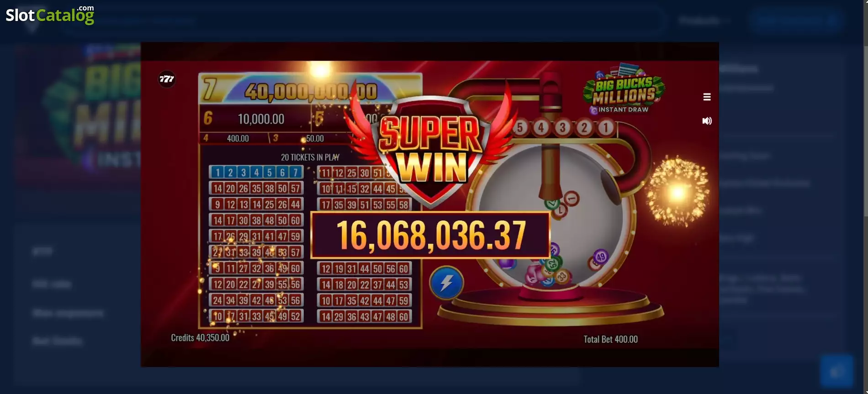
Task: Click the drawn ball slot number 5
Action: pyautogui.click(x=519, y=127)
